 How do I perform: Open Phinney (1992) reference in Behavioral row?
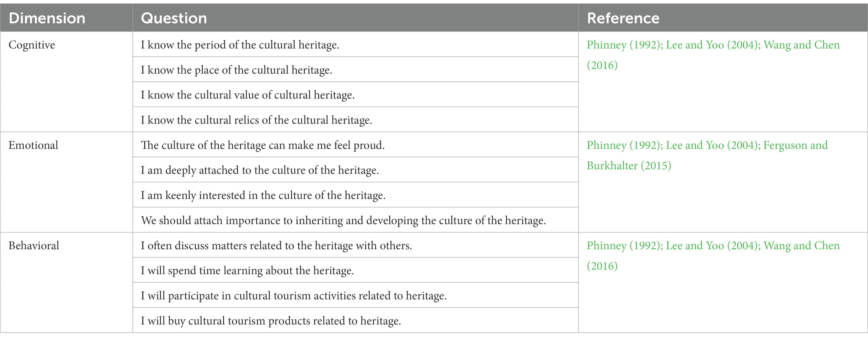(x=624, y=246)
